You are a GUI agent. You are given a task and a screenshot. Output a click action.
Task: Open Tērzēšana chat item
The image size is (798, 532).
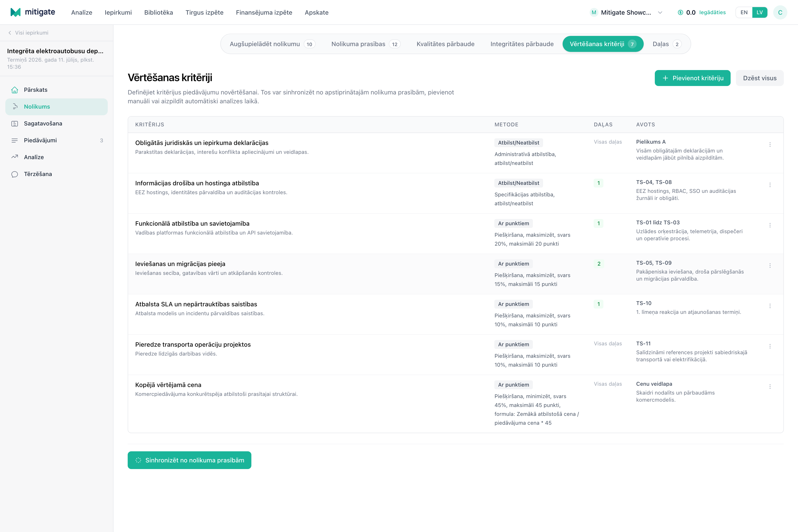pos(56,174)
